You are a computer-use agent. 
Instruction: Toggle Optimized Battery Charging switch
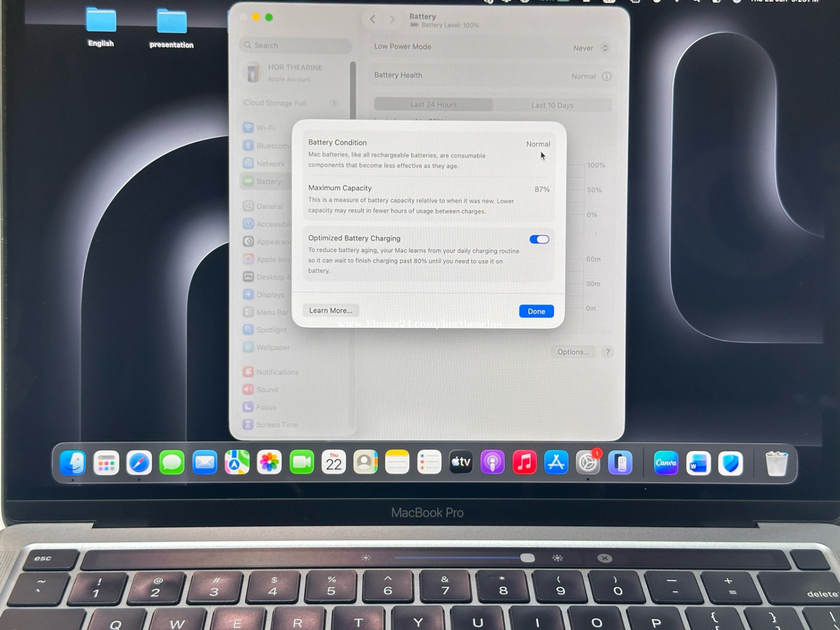[539, 240]
